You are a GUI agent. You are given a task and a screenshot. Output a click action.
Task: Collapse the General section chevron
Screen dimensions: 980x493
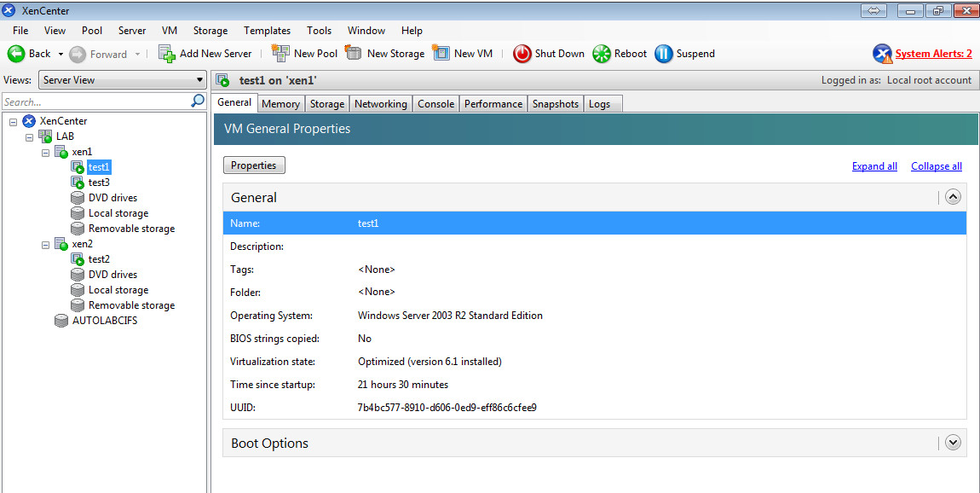pos(953,197)
